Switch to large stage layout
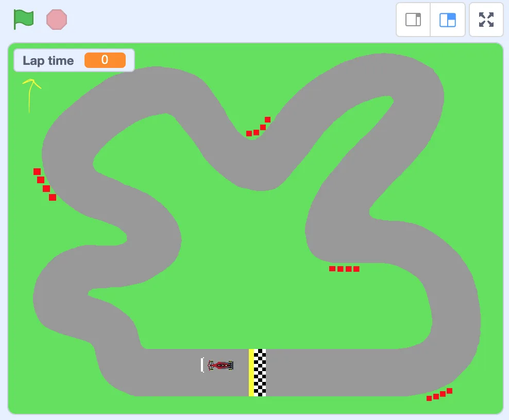This screenshot has height=420, width=509. point(448,20)
